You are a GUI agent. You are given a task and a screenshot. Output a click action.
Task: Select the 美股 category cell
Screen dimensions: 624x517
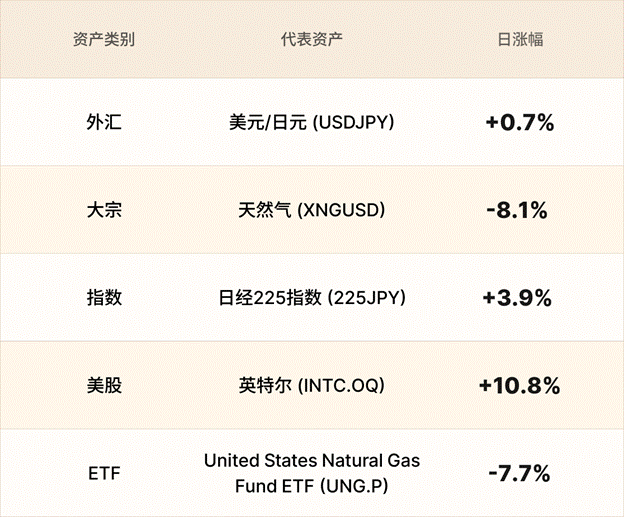(104, 385)
